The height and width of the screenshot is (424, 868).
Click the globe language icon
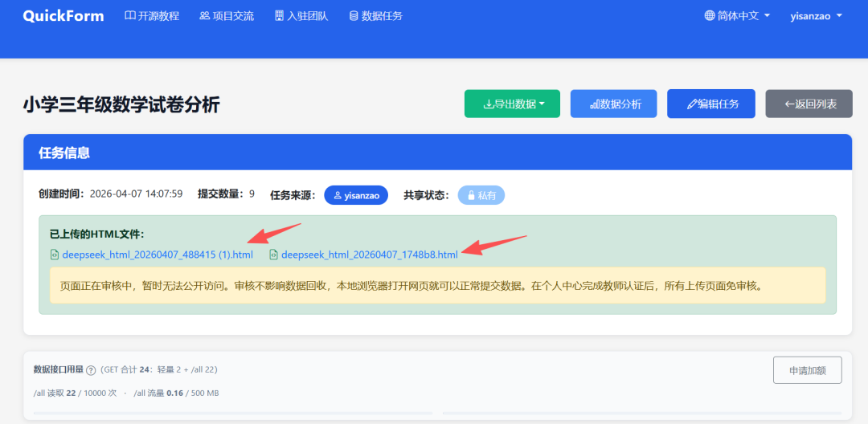[x=709, y=16]
